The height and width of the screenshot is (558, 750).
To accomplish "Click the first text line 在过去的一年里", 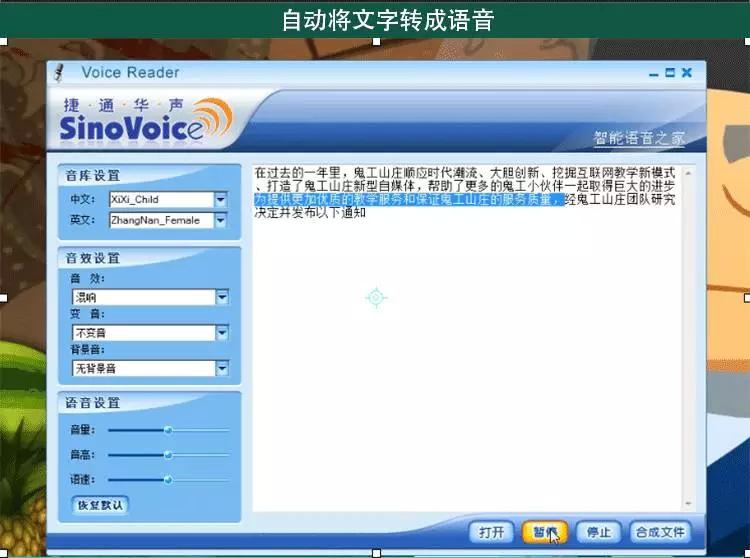I will click(464, 173).
